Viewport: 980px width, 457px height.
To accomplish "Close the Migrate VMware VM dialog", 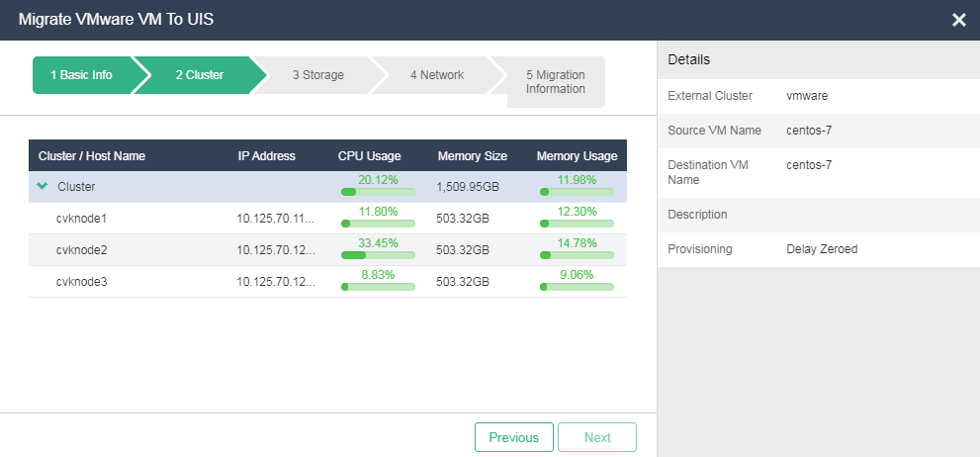I will click(959, 20).
